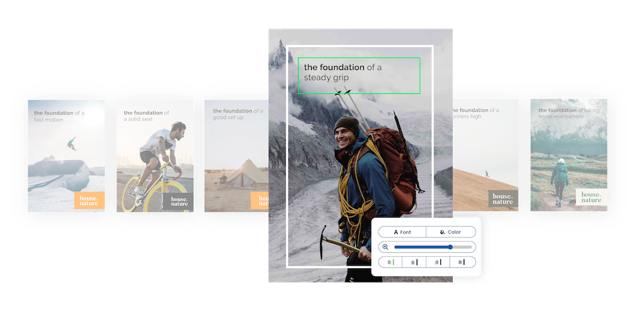Click the dark house.nature logo on dune poster
The image size is (644, 314).
(x=502, y=199)
